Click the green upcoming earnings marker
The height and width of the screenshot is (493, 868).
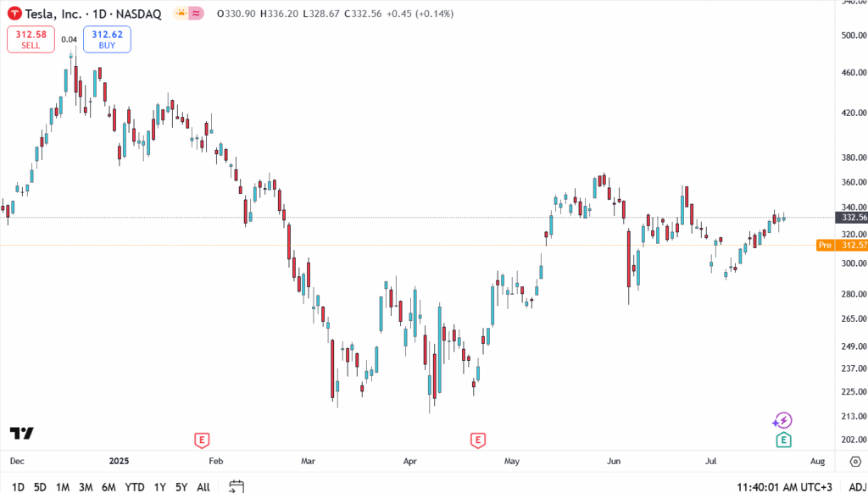784,440
